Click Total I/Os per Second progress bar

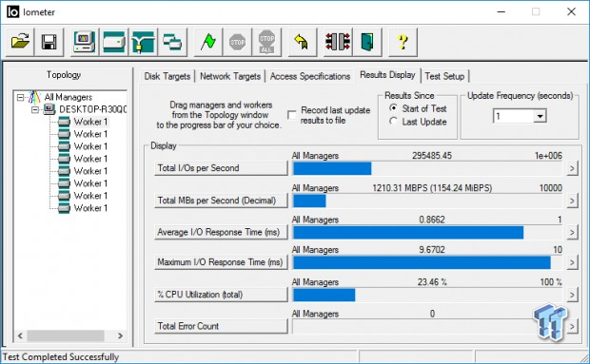coord(427,168)
